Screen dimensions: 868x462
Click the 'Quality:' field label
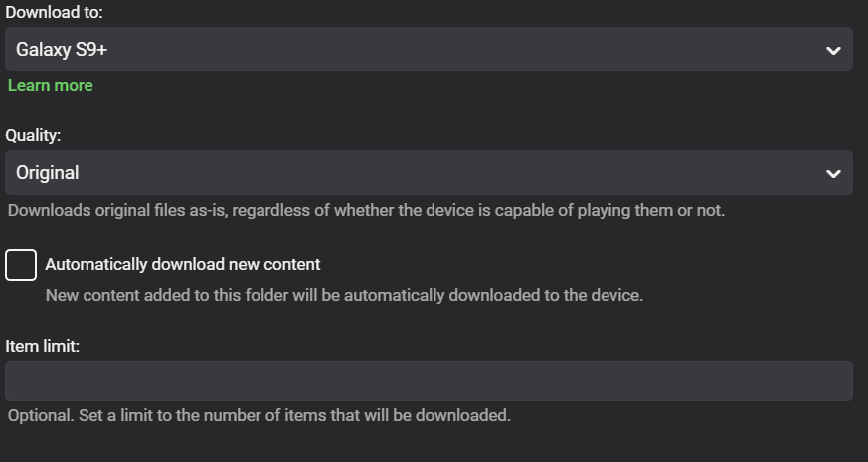pos(34,137)
